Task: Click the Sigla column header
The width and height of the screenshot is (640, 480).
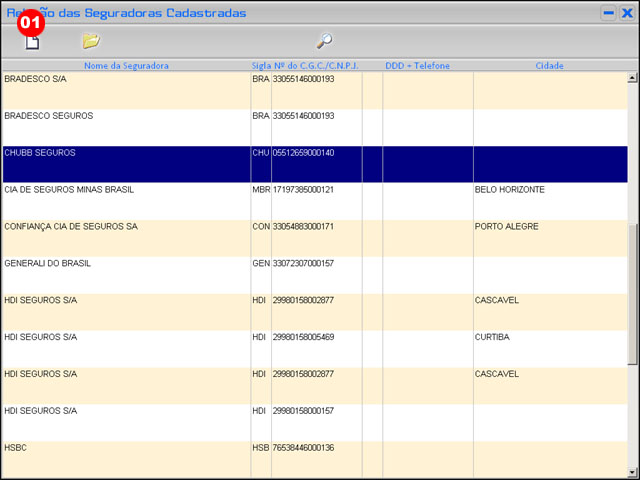Action: click(x=260, y=66)
